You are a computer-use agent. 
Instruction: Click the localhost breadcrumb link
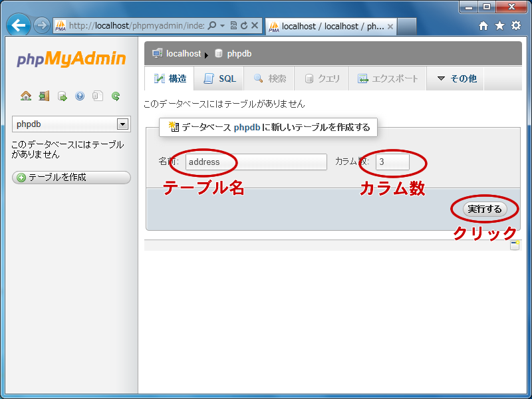(x=183, y=53)
